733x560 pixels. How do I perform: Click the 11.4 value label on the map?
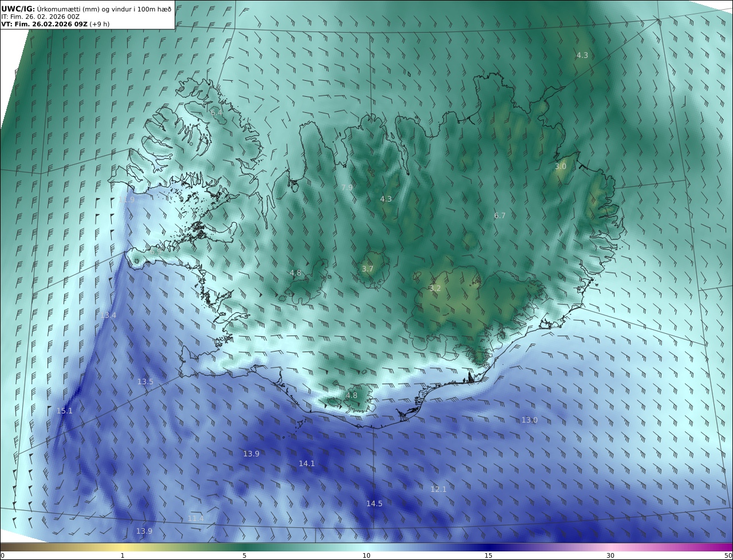coord(196,519)
